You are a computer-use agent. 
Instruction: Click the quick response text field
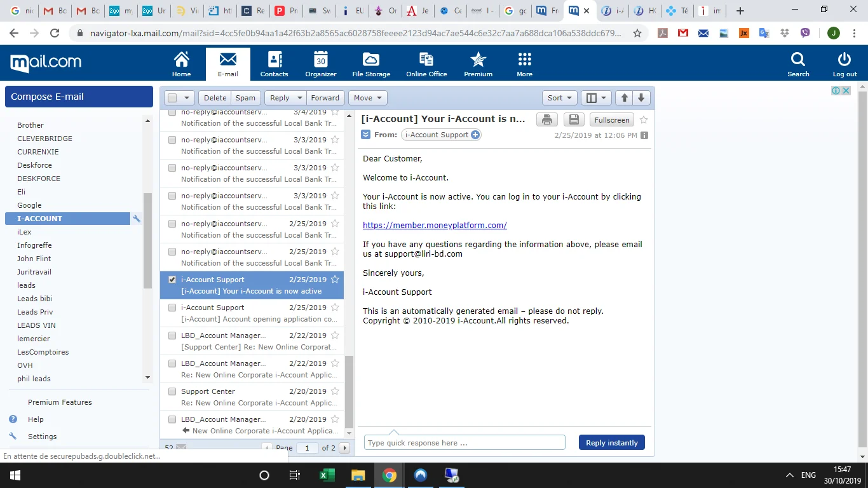(x=465, y=442)
